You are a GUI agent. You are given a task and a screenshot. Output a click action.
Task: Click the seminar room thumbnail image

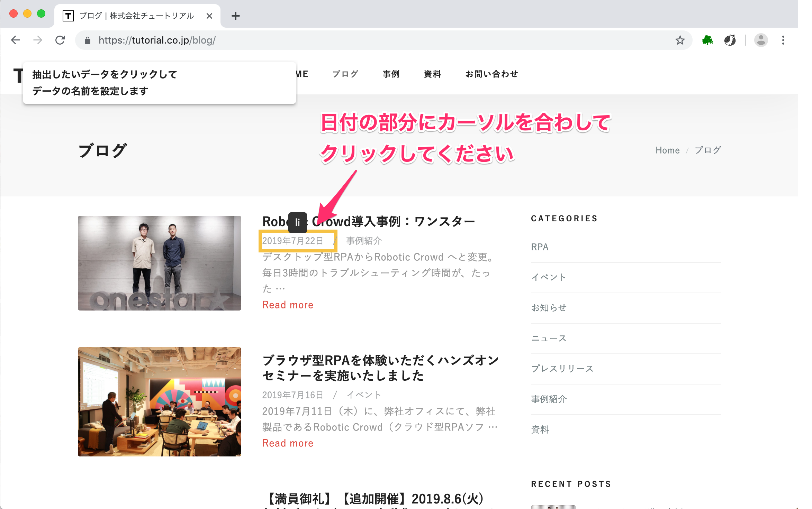coord(159,402)
